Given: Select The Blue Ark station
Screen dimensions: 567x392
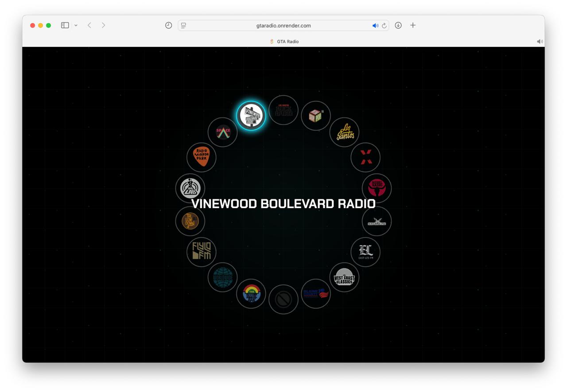Looking at the screenshot, I should point(251,294).
